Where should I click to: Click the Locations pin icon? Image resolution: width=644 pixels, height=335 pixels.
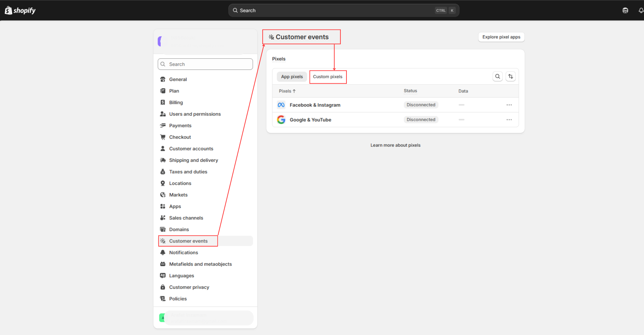(x=163, y=183)
